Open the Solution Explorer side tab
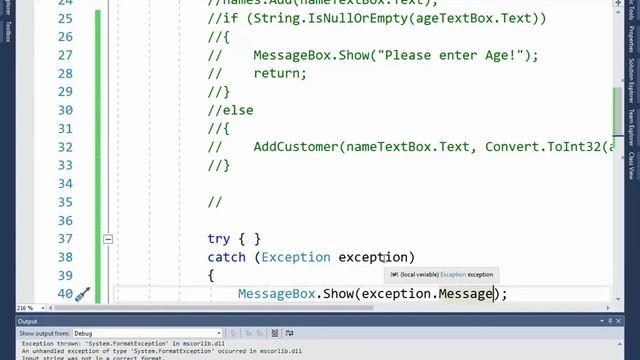The height and width of the screenshot is (360, 640). click(631, 80)
